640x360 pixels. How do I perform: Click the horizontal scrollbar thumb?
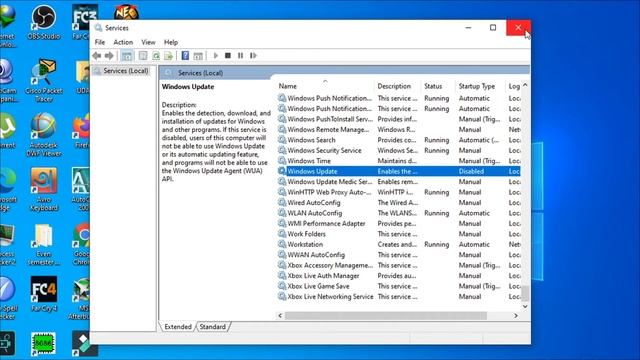point(386,316)
